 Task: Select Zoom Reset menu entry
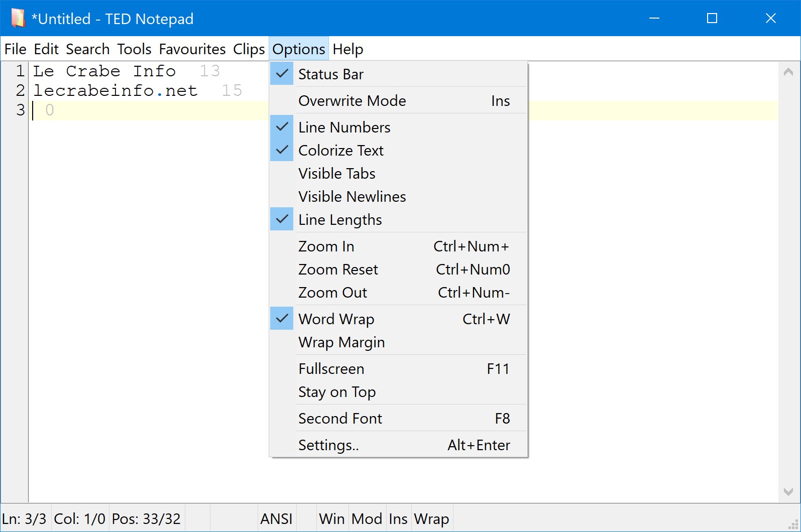(x=399, y=270)
